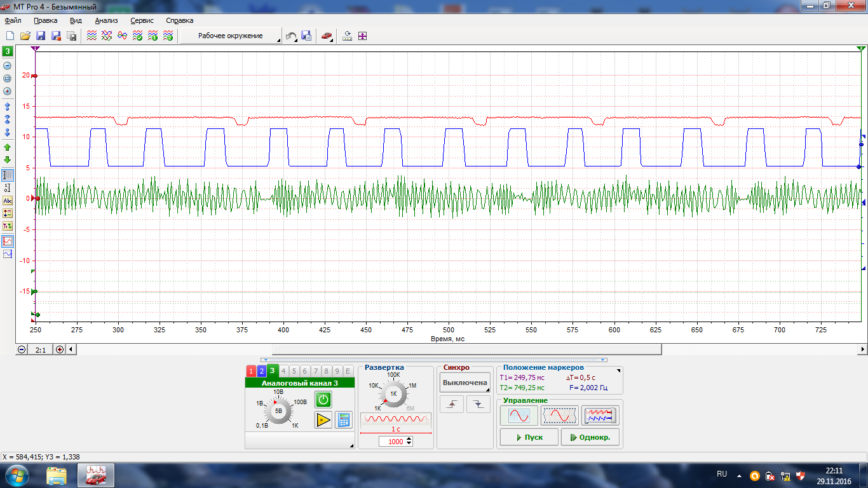Click the sine wave oscilloscope mode icon
This screenshot has height=488, width=868.
[x=519, y=416]
